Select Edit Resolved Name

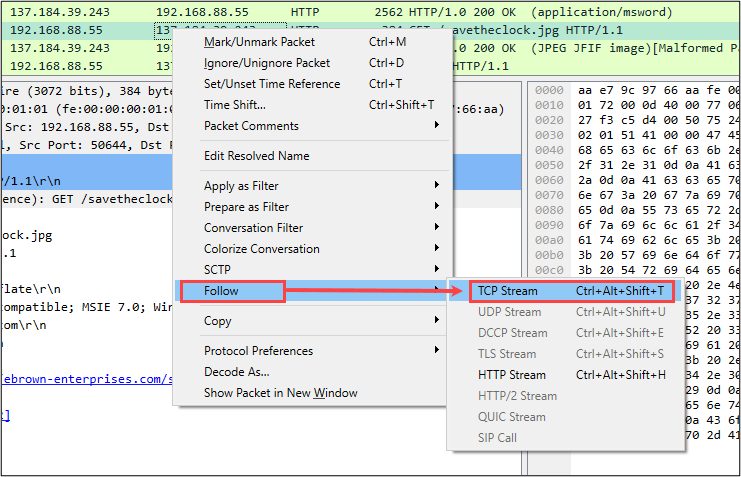click(256, 156)
